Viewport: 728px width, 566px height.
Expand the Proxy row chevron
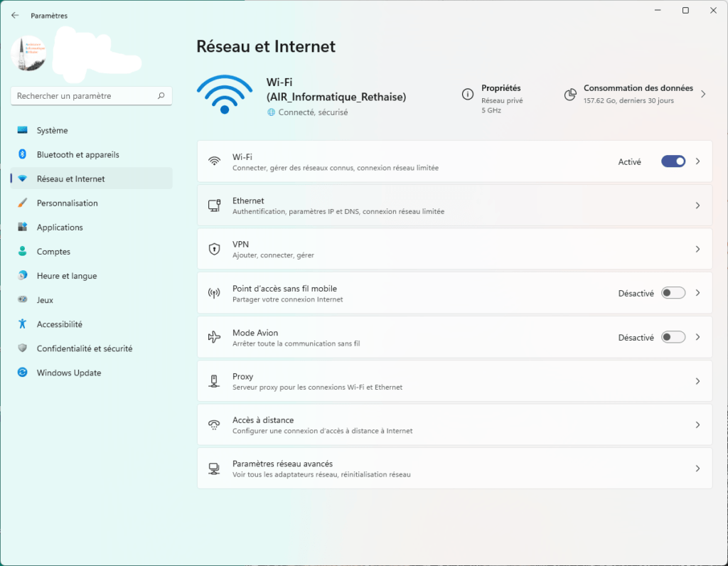697,381
